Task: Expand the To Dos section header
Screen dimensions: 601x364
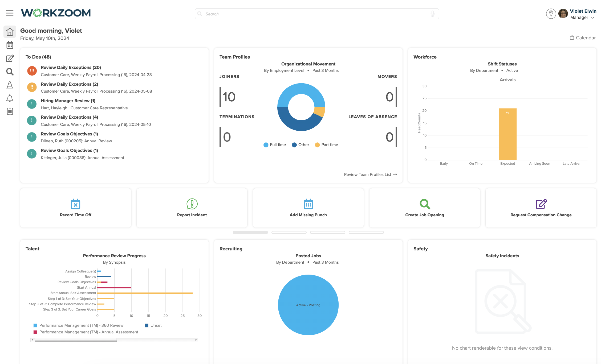Action: coord(39,57)
